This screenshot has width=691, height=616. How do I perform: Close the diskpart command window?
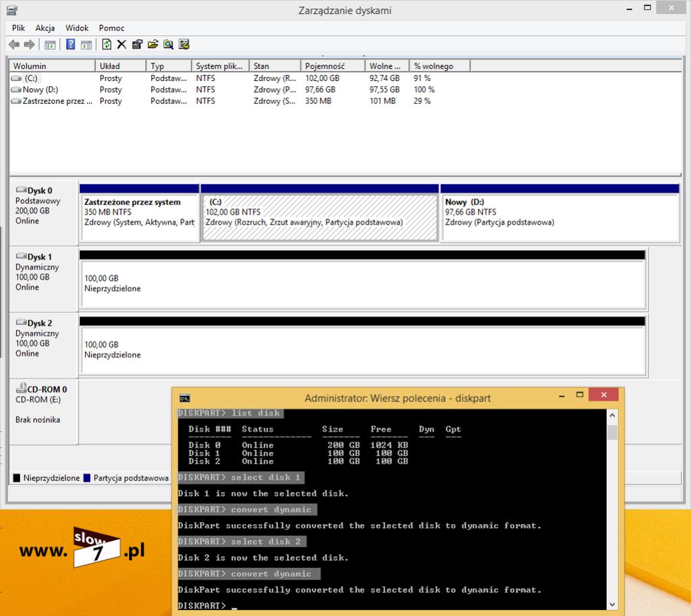604,395
